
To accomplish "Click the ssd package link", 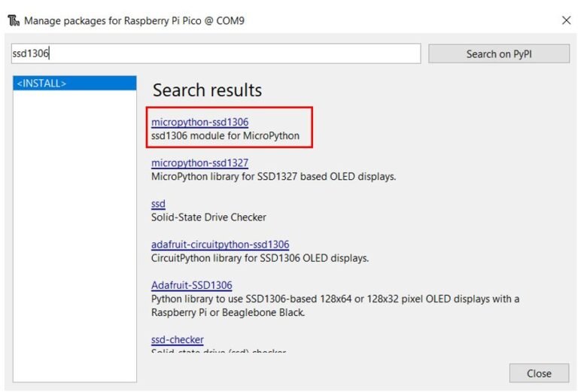I will pos(158,204).
